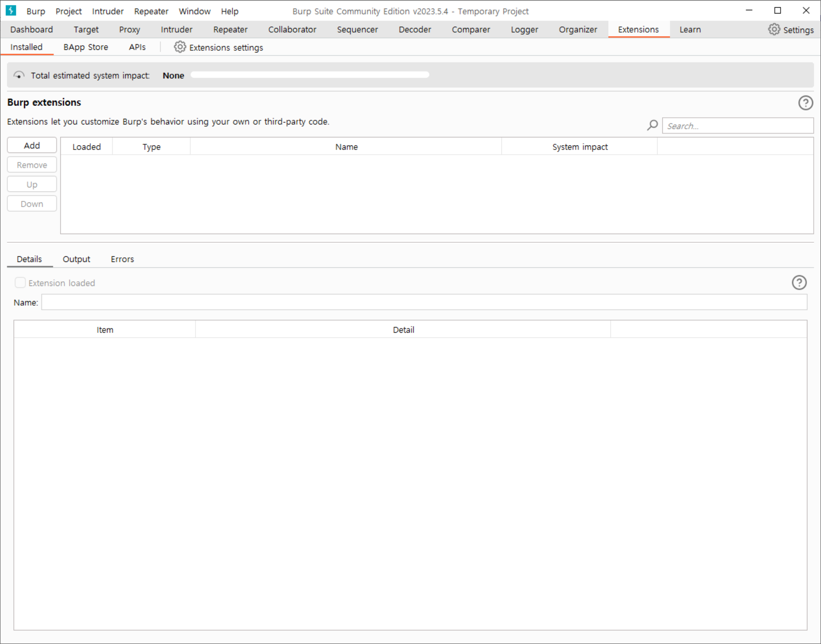
Task: Open the APIs sub-tab
Action: [137, 47]
